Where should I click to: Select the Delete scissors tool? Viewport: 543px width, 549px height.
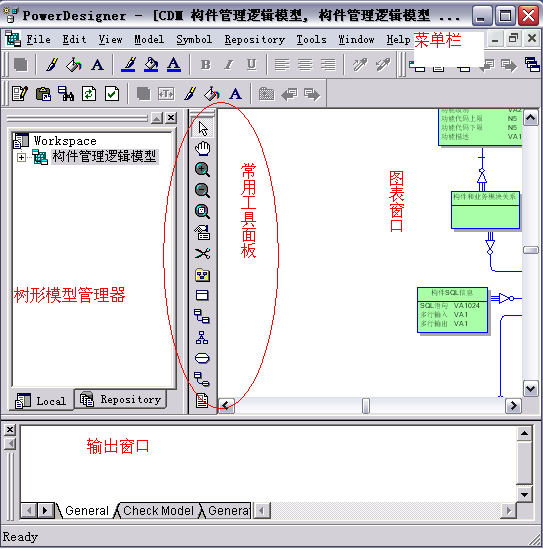(202, 253)
